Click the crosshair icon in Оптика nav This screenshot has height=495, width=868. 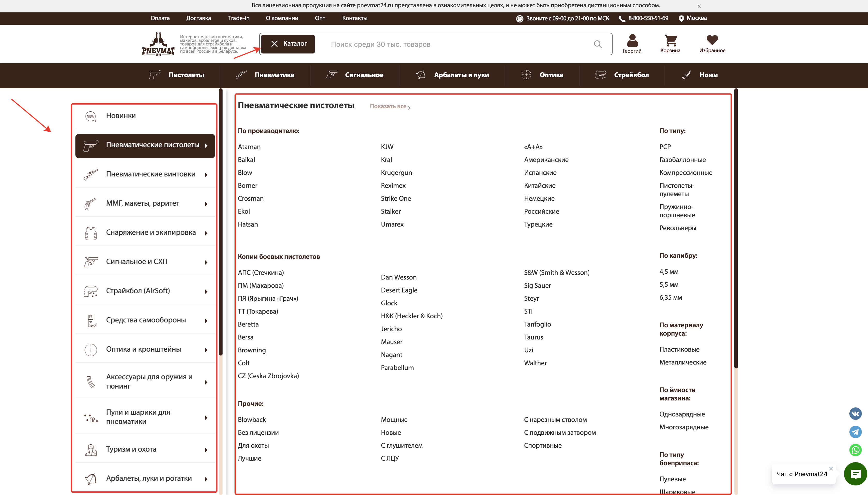pos(526,75)
